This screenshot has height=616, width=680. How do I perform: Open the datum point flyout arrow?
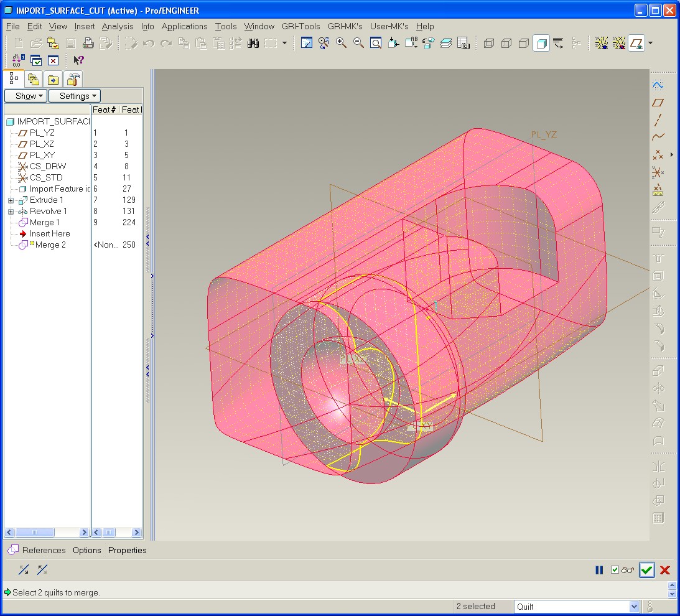671,155
